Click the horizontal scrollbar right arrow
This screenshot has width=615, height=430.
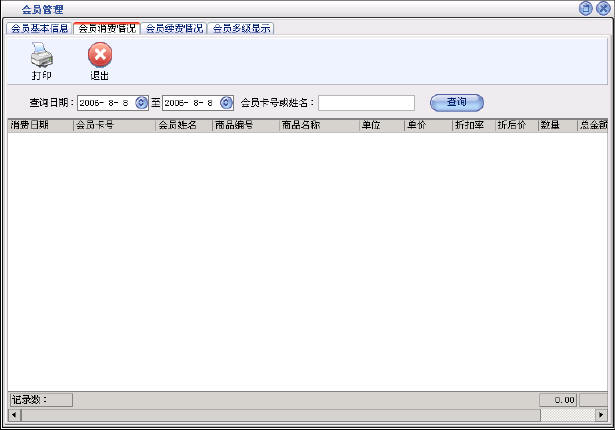[602, 414]
